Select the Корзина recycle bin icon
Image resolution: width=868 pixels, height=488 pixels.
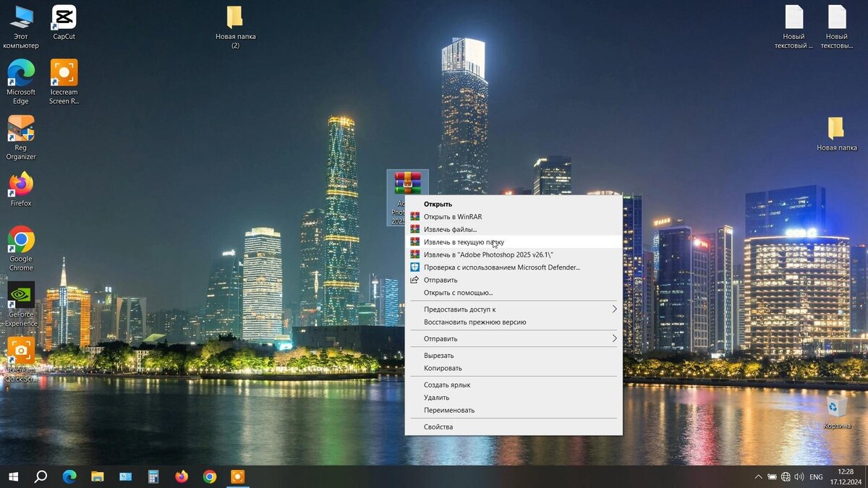tap(837, 411)
